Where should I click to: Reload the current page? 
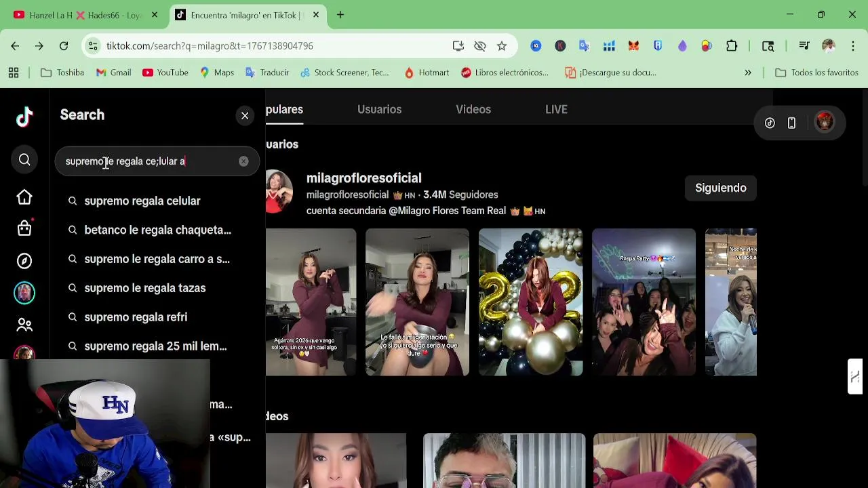[x=64, y=46]
